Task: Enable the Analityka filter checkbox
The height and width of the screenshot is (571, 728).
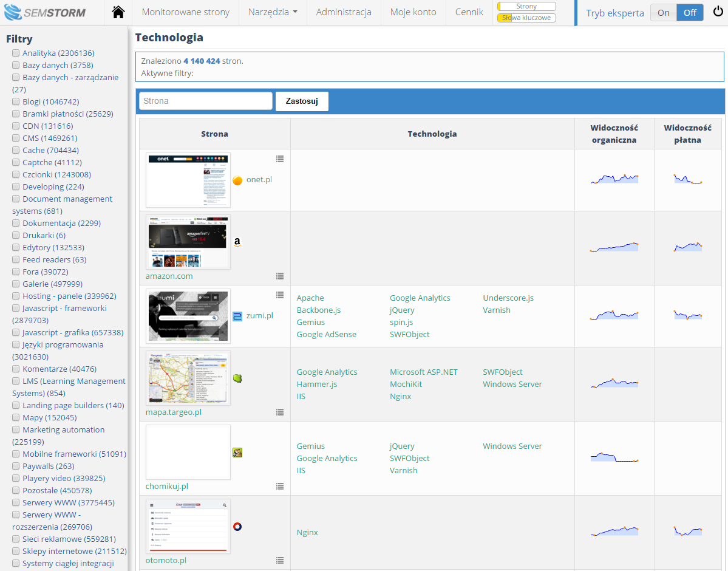Action: point(16,53)
